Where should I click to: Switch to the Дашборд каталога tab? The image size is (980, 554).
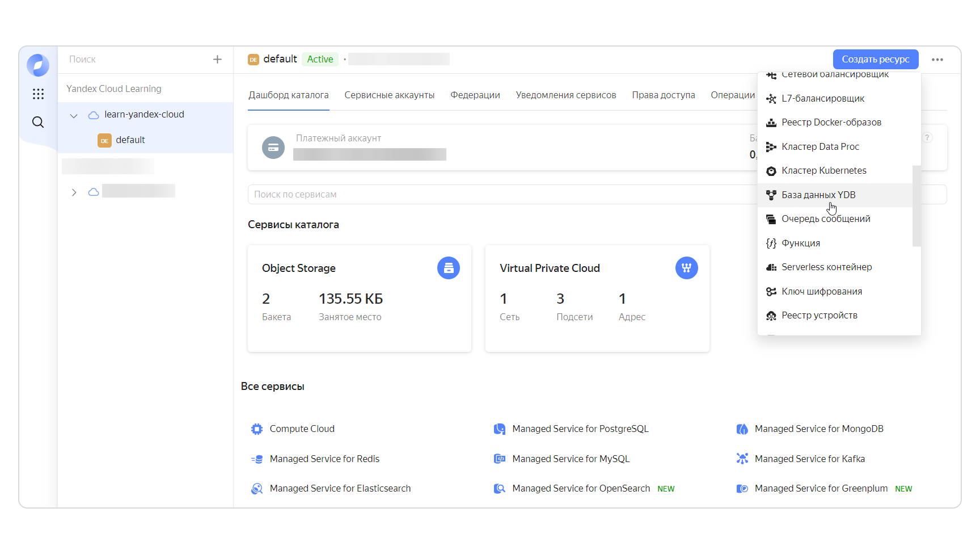pos(289,95)
